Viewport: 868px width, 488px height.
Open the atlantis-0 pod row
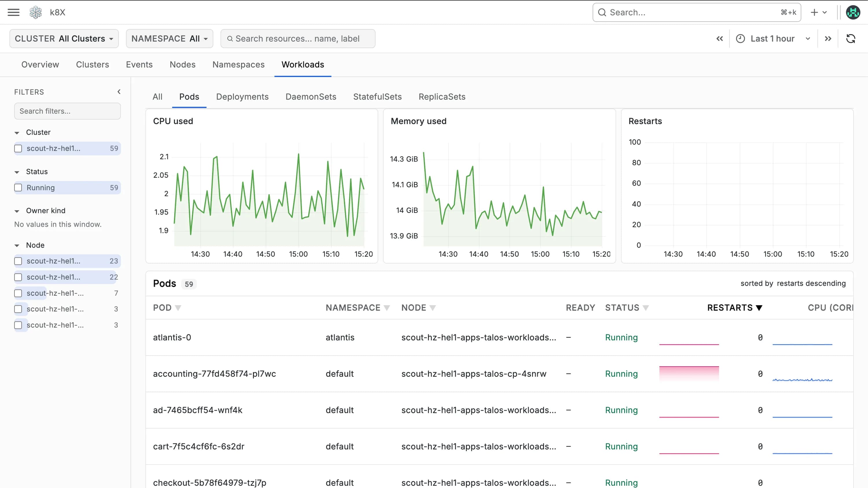tap(499, 337)
